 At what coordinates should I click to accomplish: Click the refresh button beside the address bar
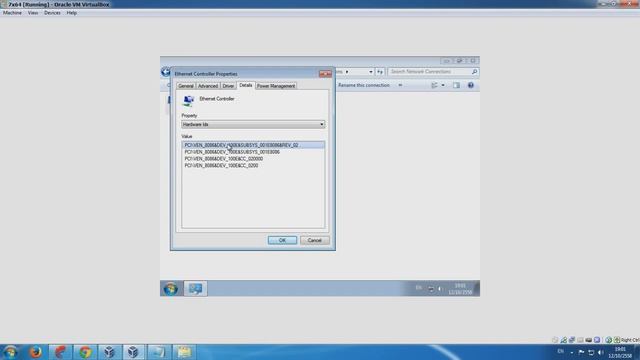pos(380,72)
